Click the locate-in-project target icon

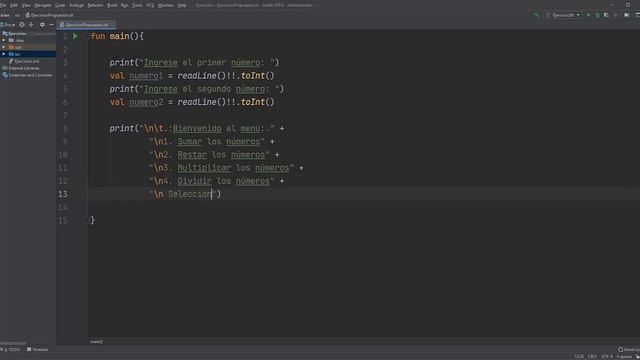point(22,24)
